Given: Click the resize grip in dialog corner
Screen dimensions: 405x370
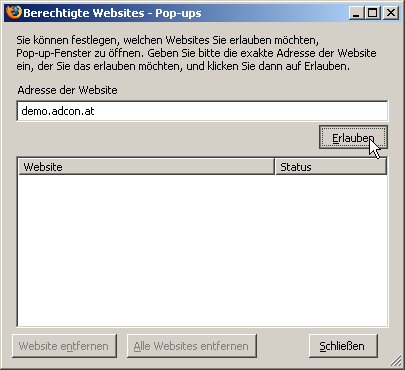Looking at the screenshot, I should [396, 361].
